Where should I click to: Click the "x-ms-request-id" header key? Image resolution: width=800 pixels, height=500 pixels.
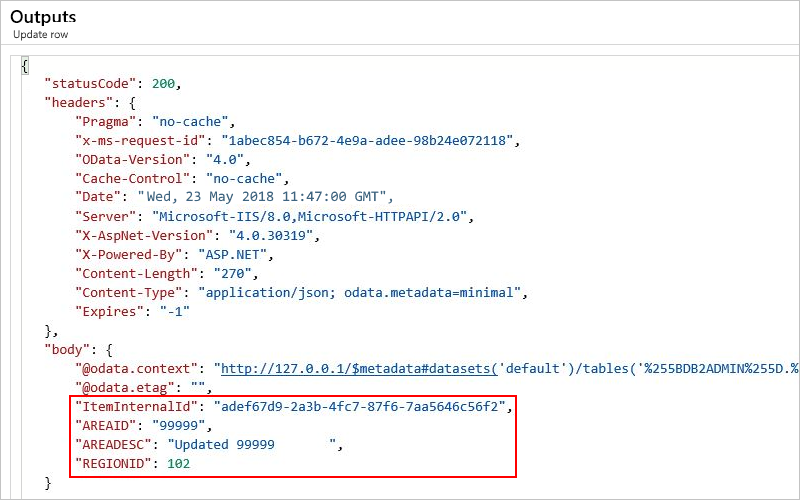[140, 140]
